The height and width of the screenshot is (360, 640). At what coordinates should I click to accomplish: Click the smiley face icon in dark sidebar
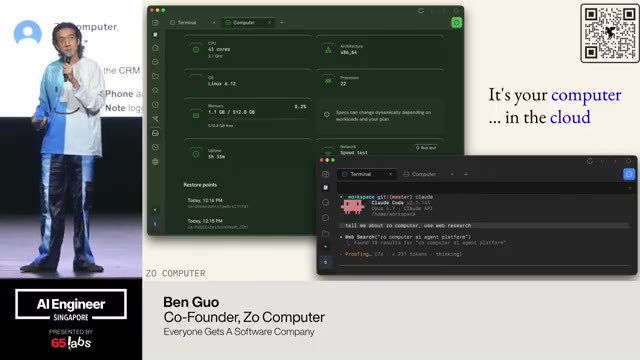(325, 218)
